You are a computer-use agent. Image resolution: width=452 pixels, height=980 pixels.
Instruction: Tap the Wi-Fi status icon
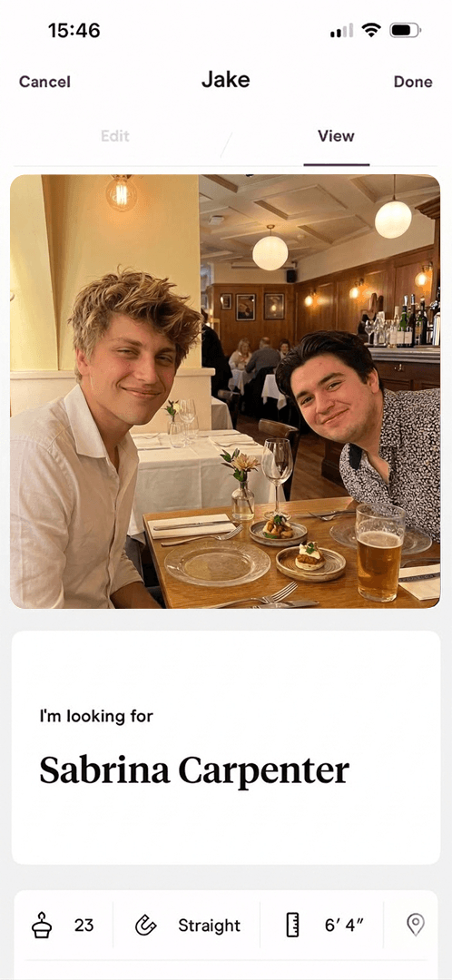pos(371,30)
